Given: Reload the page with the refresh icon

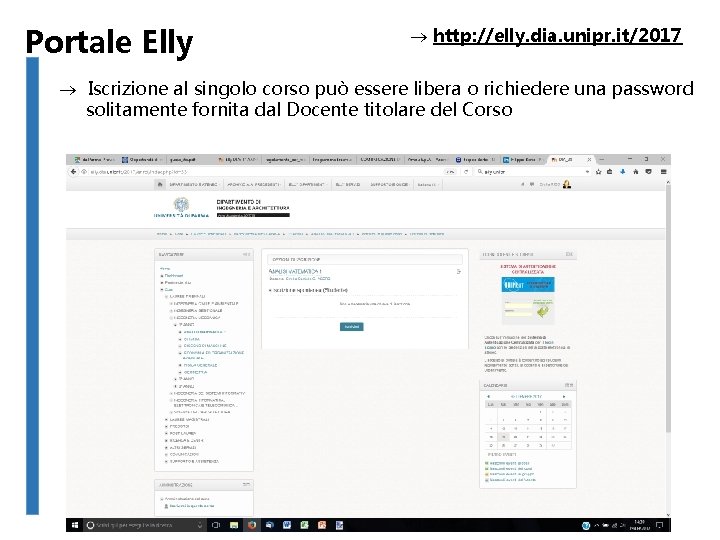Looking at the screenshot, I should [x=466, y=172].
